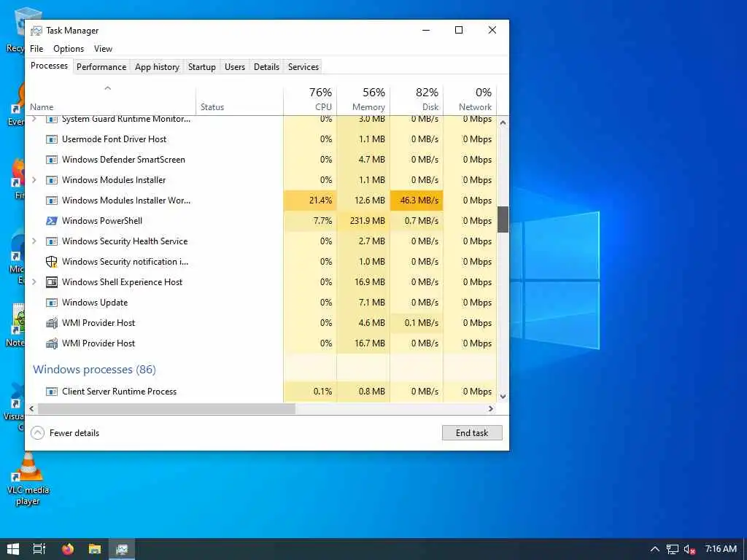Click the horizontal scrollbar thumb

(x=167, y=409)
